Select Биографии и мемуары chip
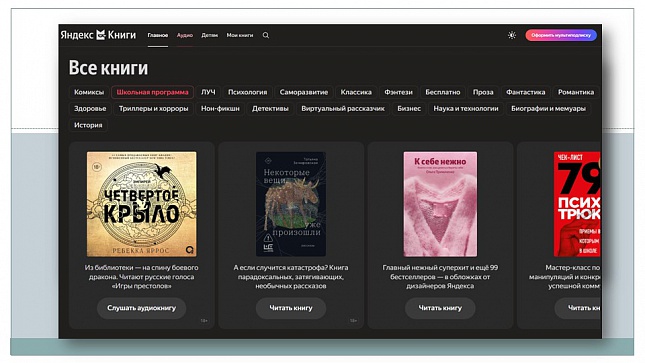 [548, 109]
